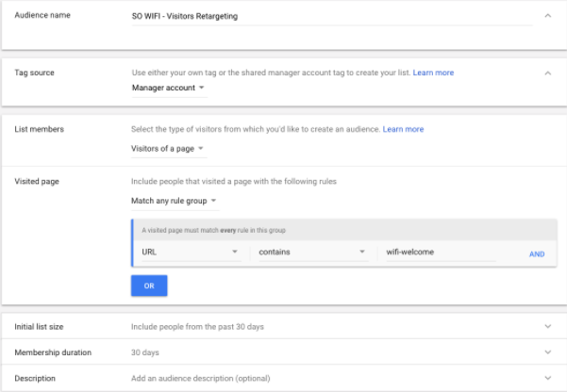Expand the Initial list size section
The height and width of the screenshot is (392, 567).
548,326
